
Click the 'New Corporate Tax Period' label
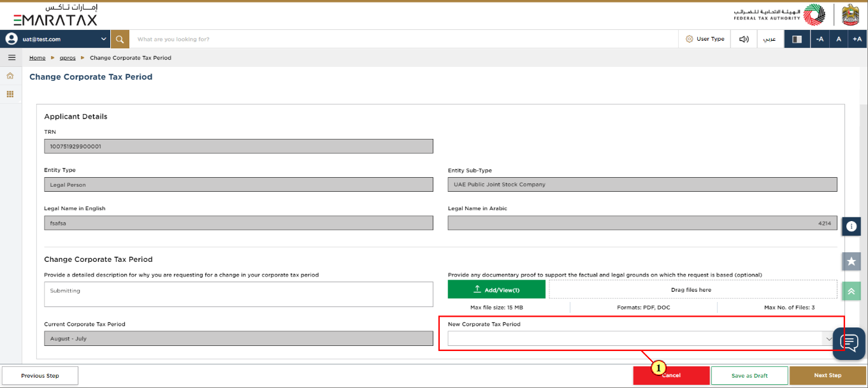pos(484,324)
